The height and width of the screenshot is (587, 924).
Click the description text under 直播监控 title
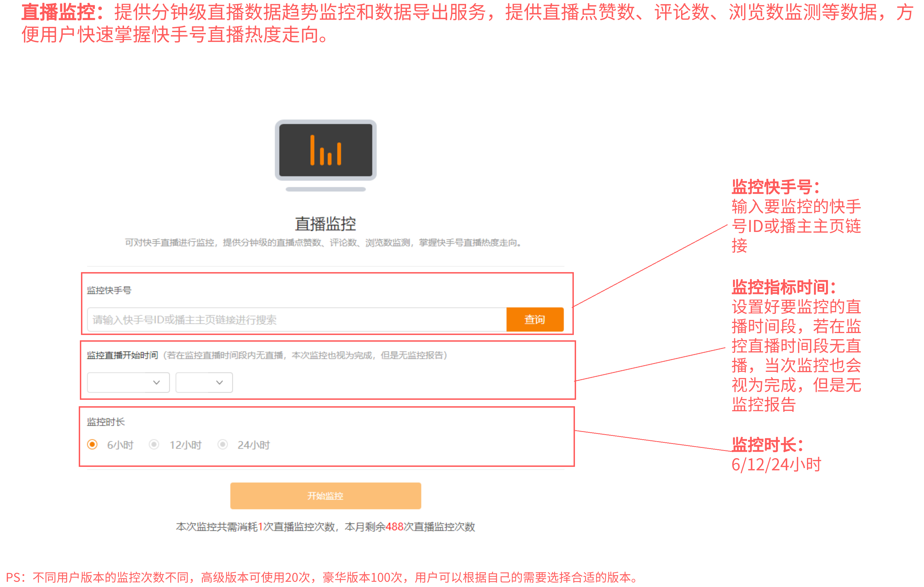(x=323, y=243)
